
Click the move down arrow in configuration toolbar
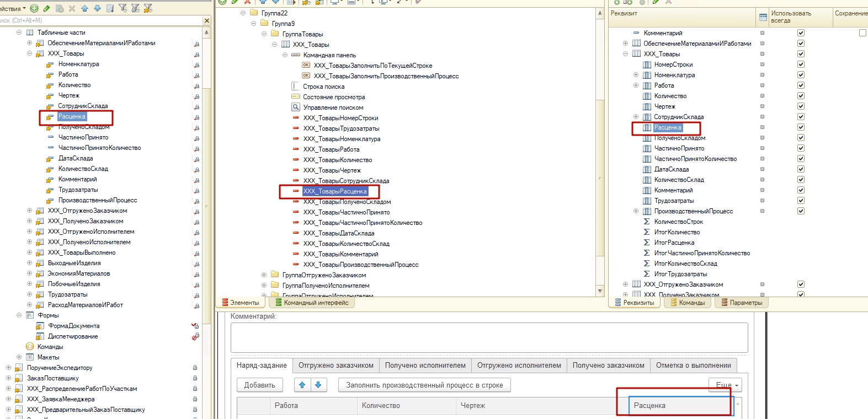pos(97,8)
